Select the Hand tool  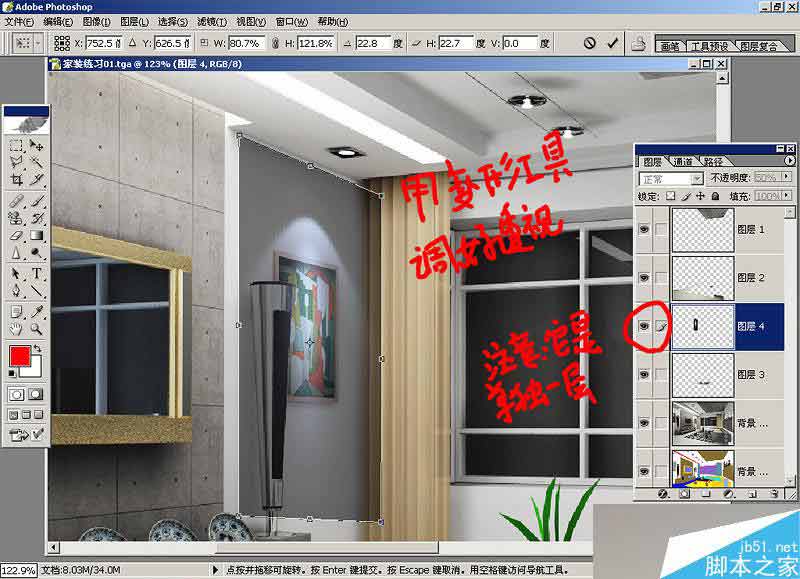(x=16, y=329)
